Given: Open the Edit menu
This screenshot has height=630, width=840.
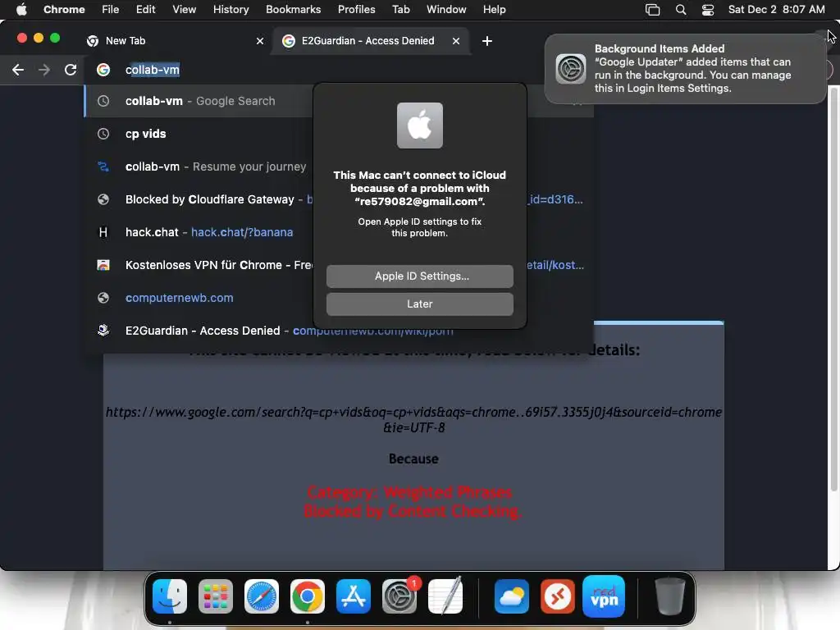Looking at the screenshot, I should 145,10.
